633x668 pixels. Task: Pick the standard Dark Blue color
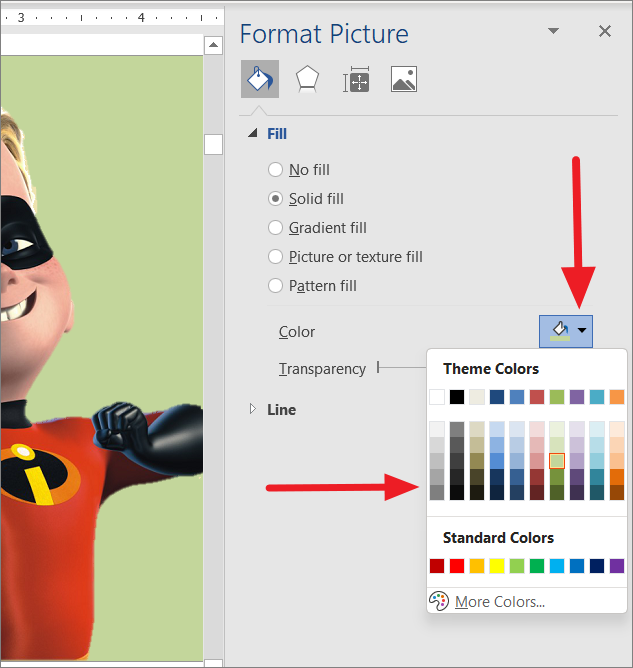pos(597,566)
